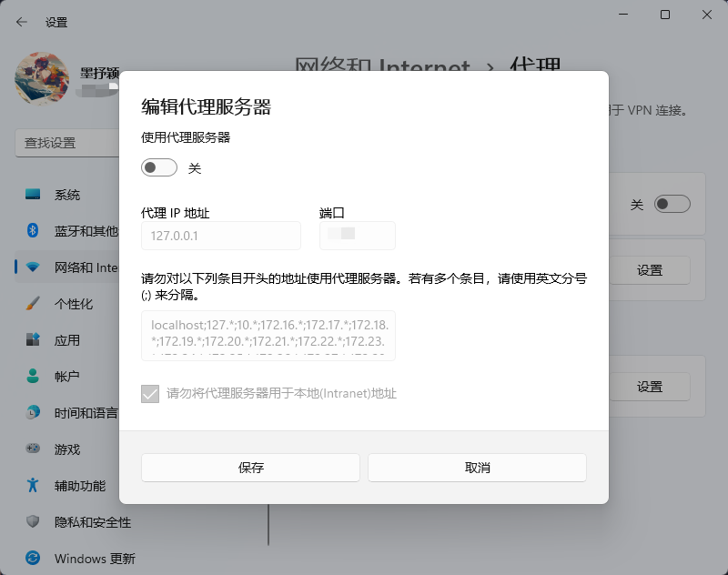Click the lower 设置 button behind dialog

click(650, 387)
